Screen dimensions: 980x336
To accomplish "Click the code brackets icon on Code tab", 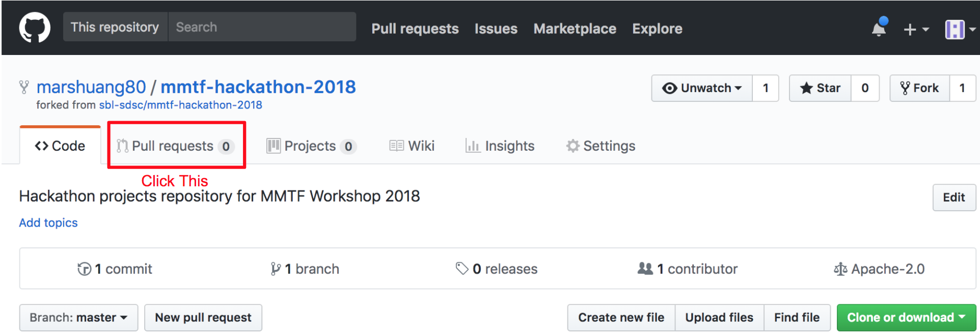I will pyautogui.click(x=41, y=146).
